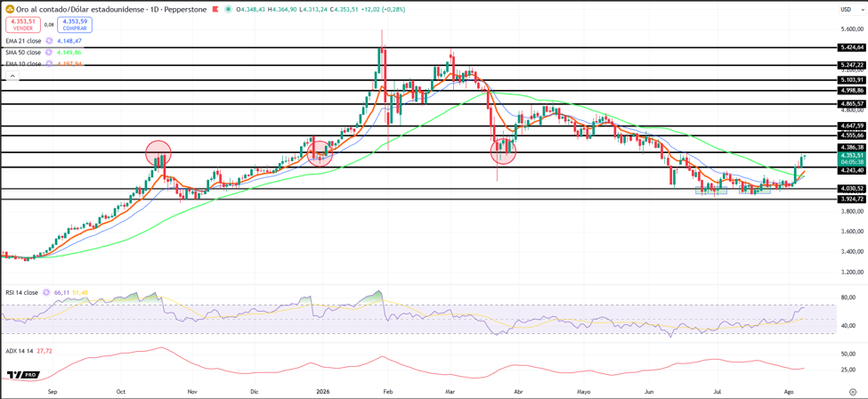Click the Mayo time axis label
The width and height of the screenshot is (868, 399).
tap(582, 391)
